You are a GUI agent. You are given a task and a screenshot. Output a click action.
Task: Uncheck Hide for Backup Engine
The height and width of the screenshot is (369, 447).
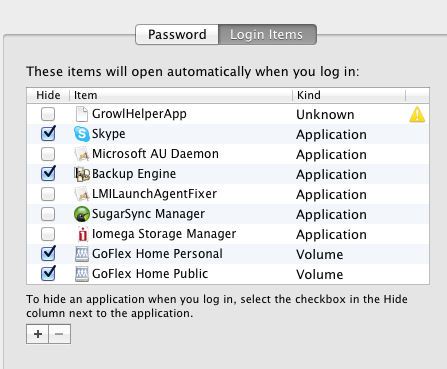tap(48, 174)
